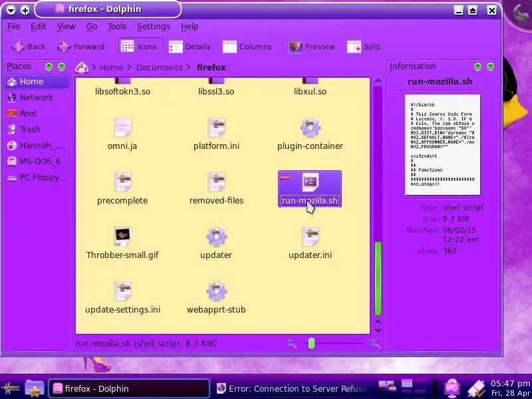The image size is (532, 399).
Task: Click the zoom out magnifier icon
Action: [291, 344]
